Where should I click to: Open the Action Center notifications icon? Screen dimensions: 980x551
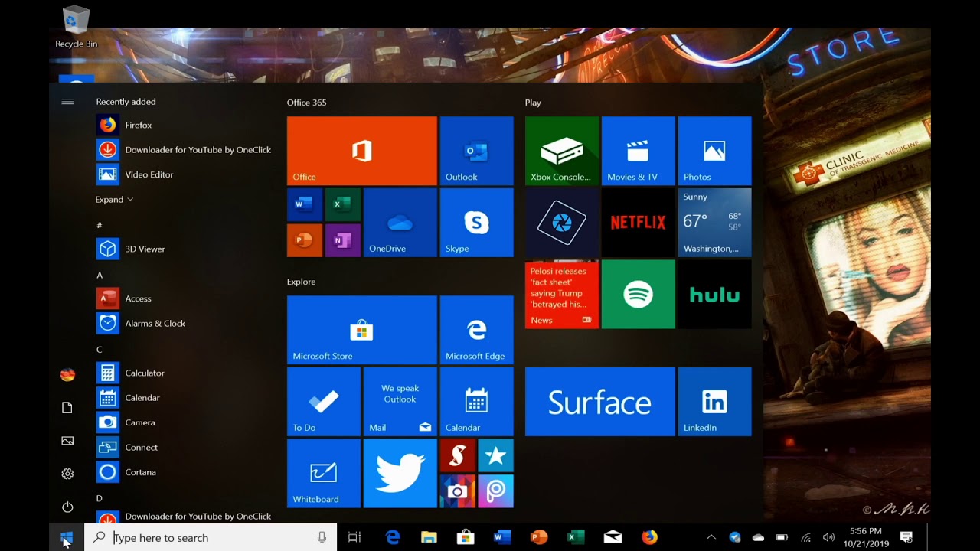click(x=906, y=537)
